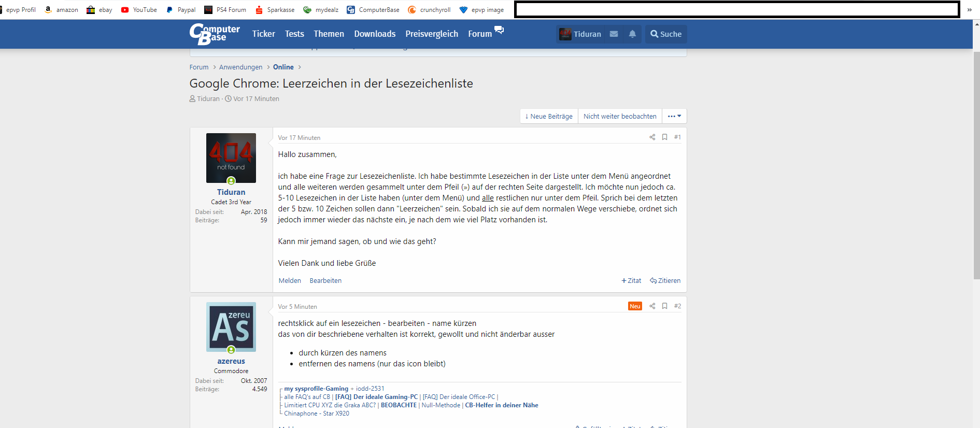
Task: Bookmark post #2
Action: 664,306
